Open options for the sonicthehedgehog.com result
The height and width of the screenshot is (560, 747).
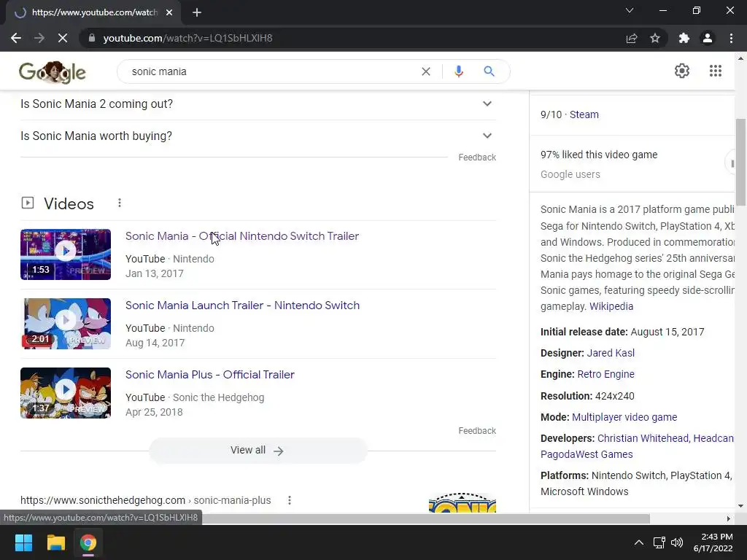pyautogui.click(x=289, y=500)
